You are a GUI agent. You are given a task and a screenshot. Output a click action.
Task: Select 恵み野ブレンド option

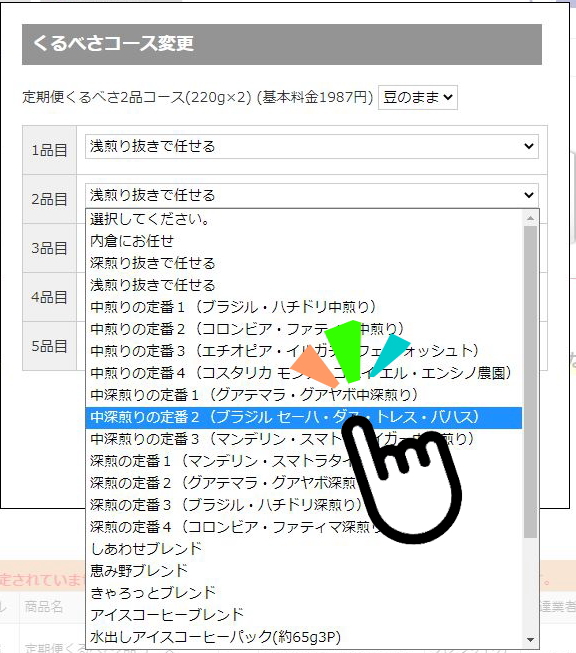304,571
